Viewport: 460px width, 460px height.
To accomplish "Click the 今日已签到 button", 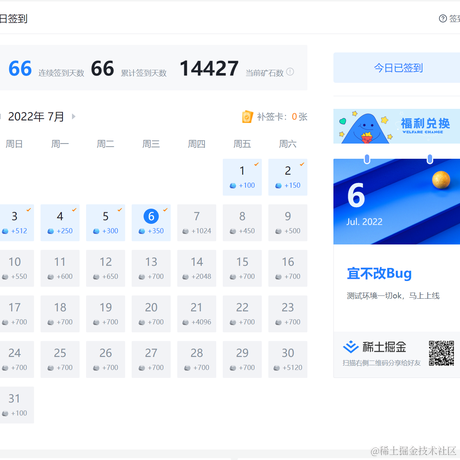I will tap(397, 68).
